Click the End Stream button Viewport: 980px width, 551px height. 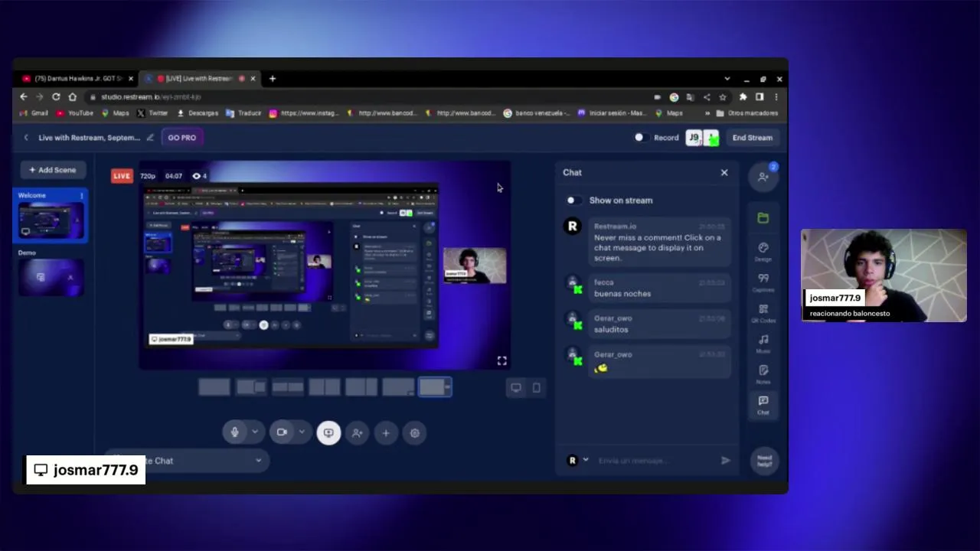tap(752, 138)
